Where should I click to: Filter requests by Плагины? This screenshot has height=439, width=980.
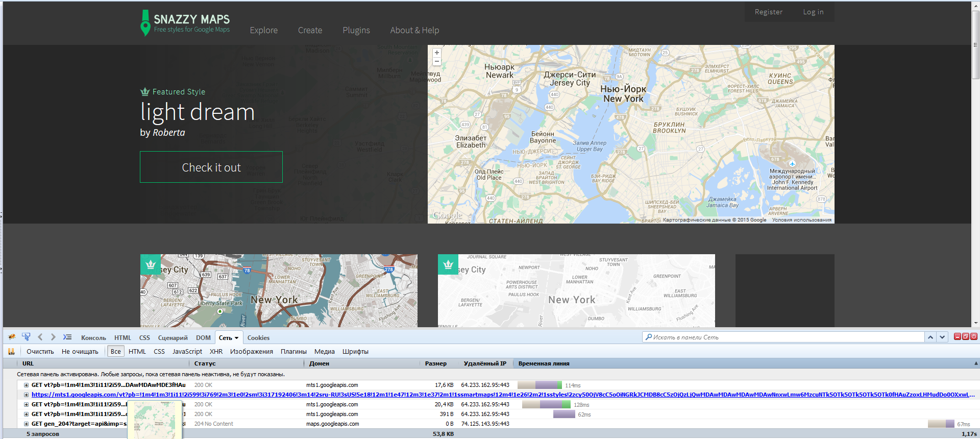(293, 351)
